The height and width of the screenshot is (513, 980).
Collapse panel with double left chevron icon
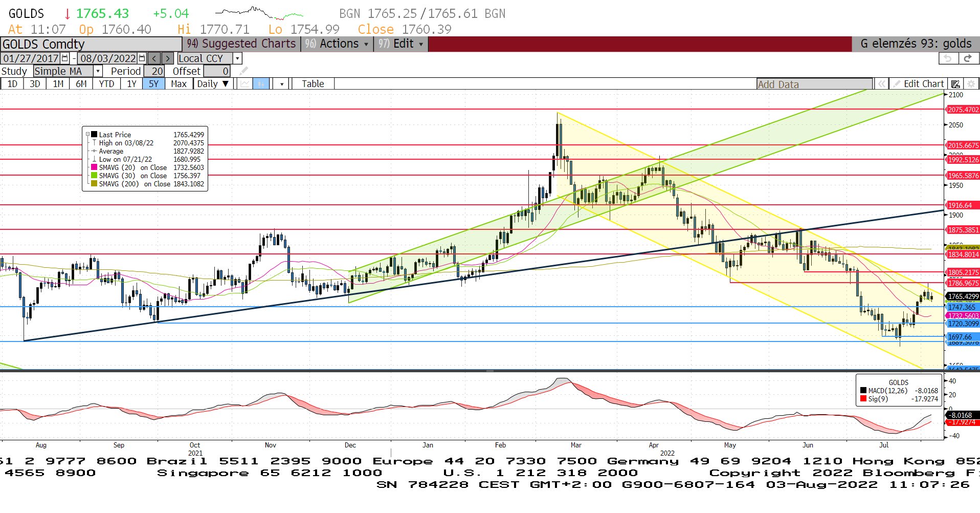(x=882, y=84)
